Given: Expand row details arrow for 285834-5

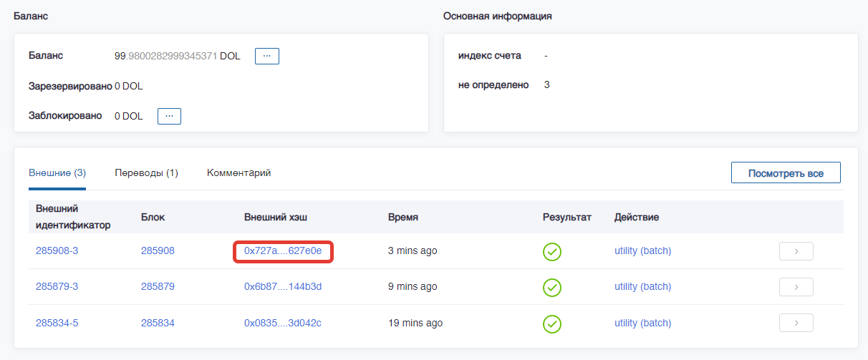Looking at the screenshot, I should tap(796, 323).
